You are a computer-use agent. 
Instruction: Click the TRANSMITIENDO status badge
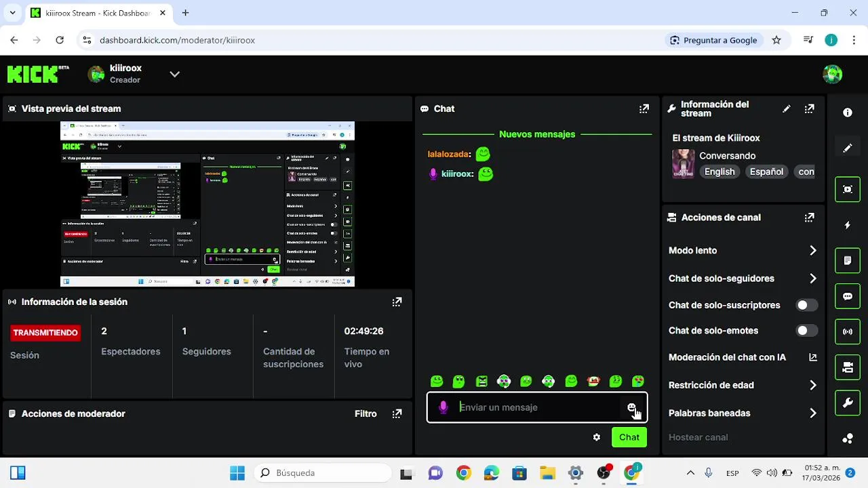click(x=45, y=333)
